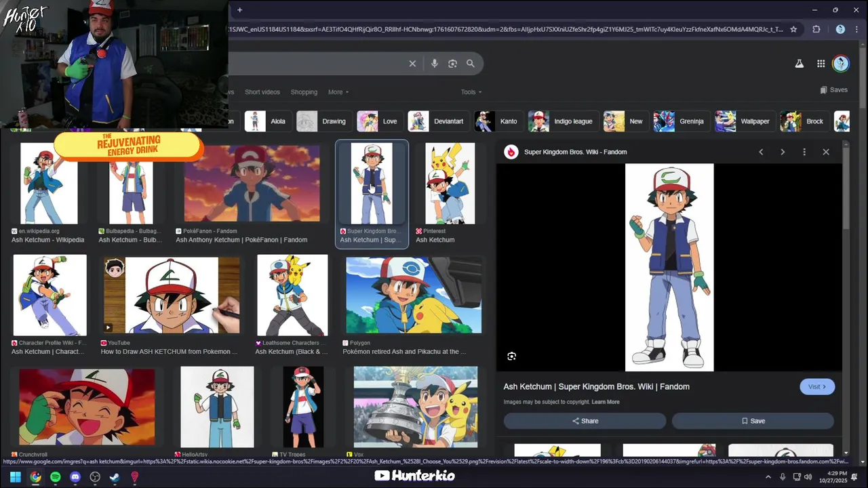
Task: Go to next image in preview panel
Action: coord(783,152)
